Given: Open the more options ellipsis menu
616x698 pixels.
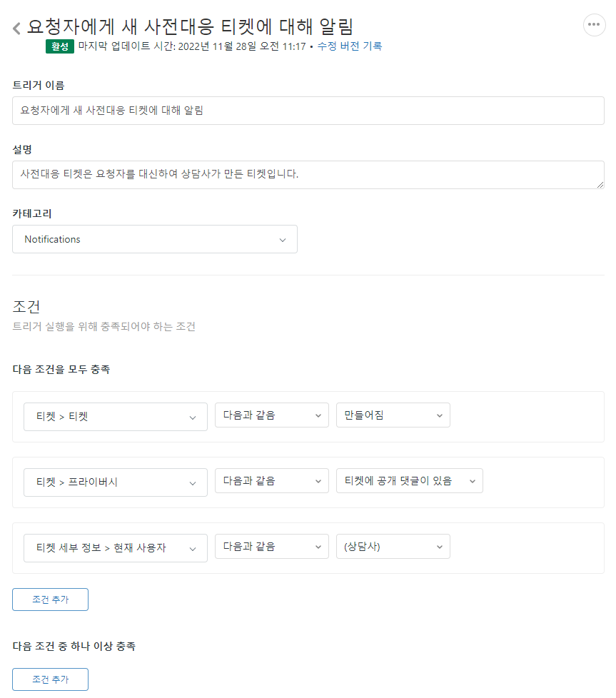Looking at the screenshot, I should 594,24.
